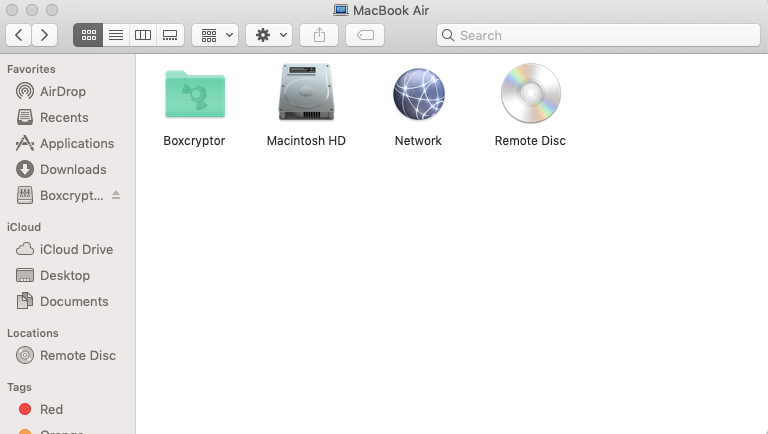Select the Boxcryptor folder icon
This screenshot has height=434, width=768.
pyautogui.click(x=195, y=94)
